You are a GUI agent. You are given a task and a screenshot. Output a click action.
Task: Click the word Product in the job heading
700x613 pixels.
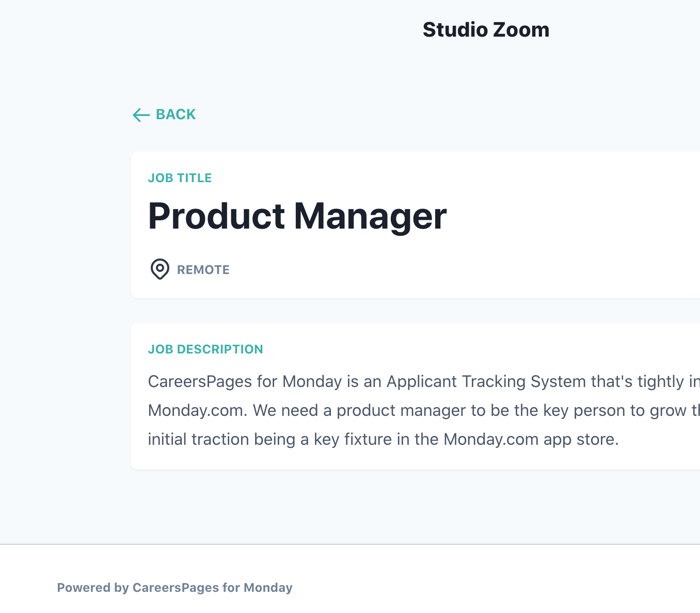tap(216, 216)
